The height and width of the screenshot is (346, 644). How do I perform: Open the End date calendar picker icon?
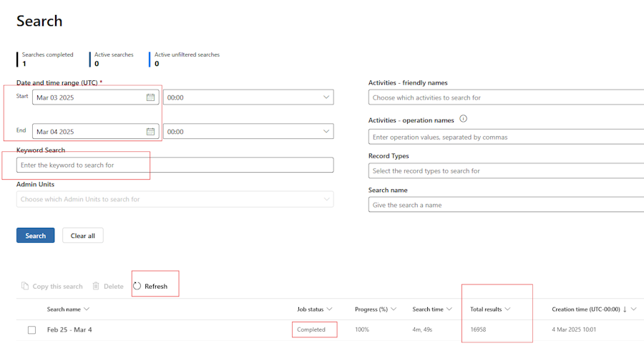[x=150, y=132]
